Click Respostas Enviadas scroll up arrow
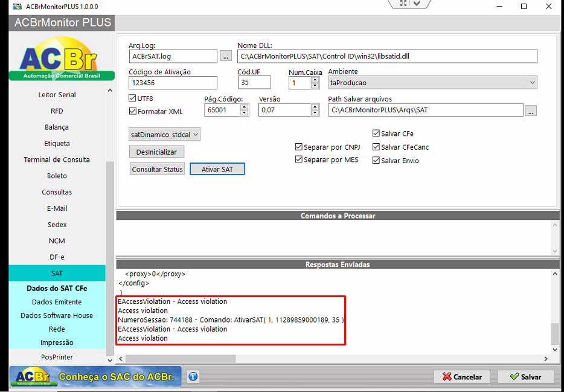Image resolution: width=564 pixels, height=392 pixels. [555, 274]
